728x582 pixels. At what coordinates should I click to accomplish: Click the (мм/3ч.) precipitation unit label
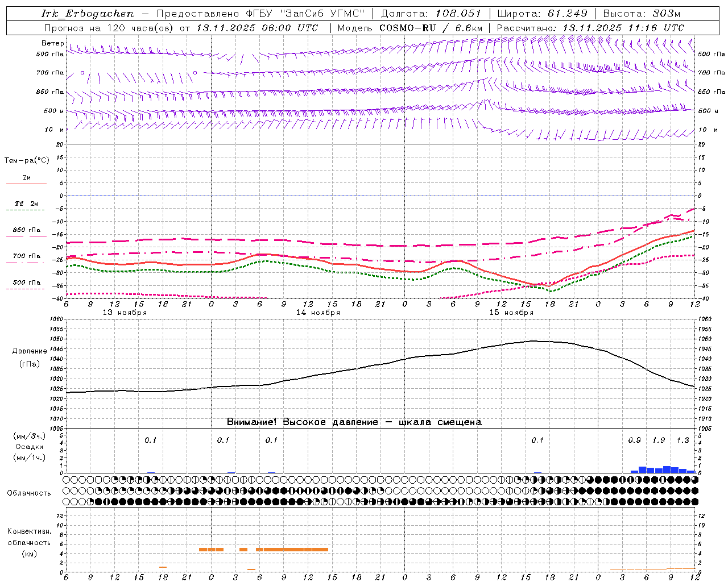coord(30,436)
